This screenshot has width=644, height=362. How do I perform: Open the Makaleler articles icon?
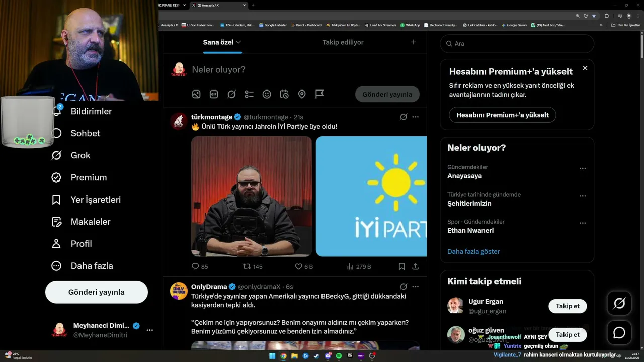click(x=56, y=222)
